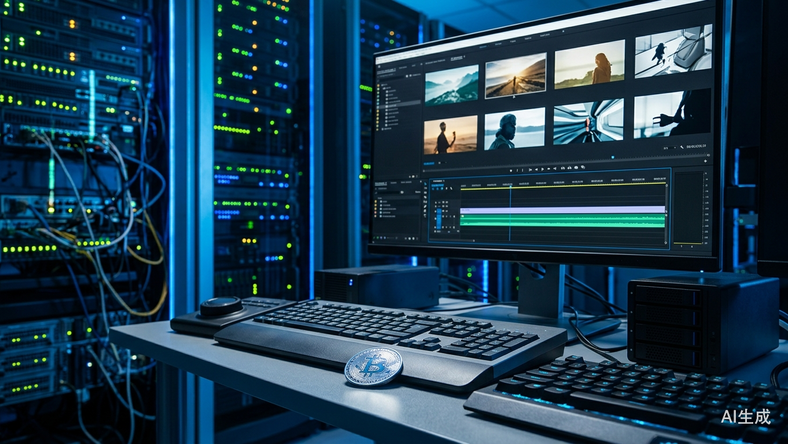Click the play button under the preview
Screen dimensions: 788x444
point(542,169)
